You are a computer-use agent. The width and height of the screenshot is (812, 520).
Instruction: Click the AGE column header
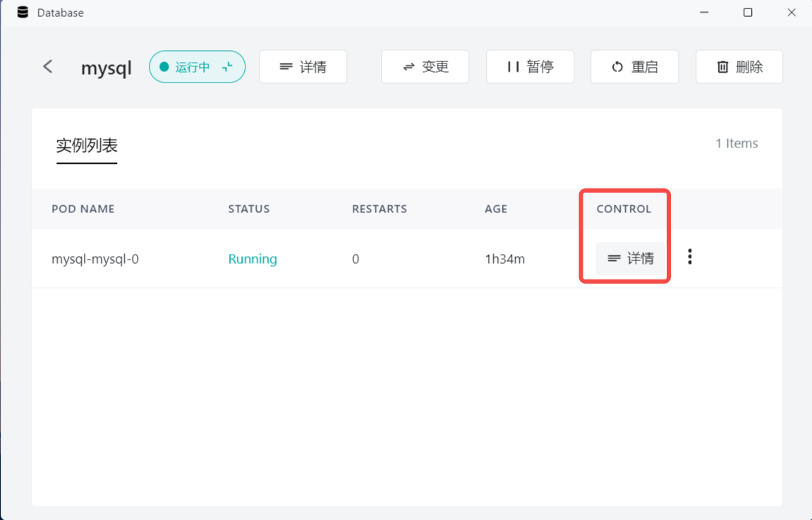tap(495, 209)
